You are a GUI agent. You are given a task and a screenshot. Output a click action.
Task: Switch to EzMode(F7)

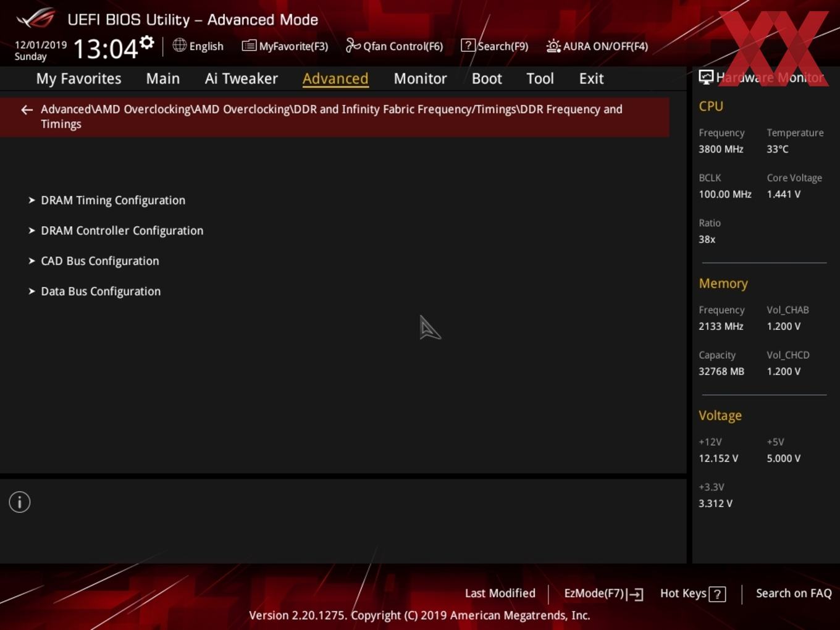pos(594,594)
